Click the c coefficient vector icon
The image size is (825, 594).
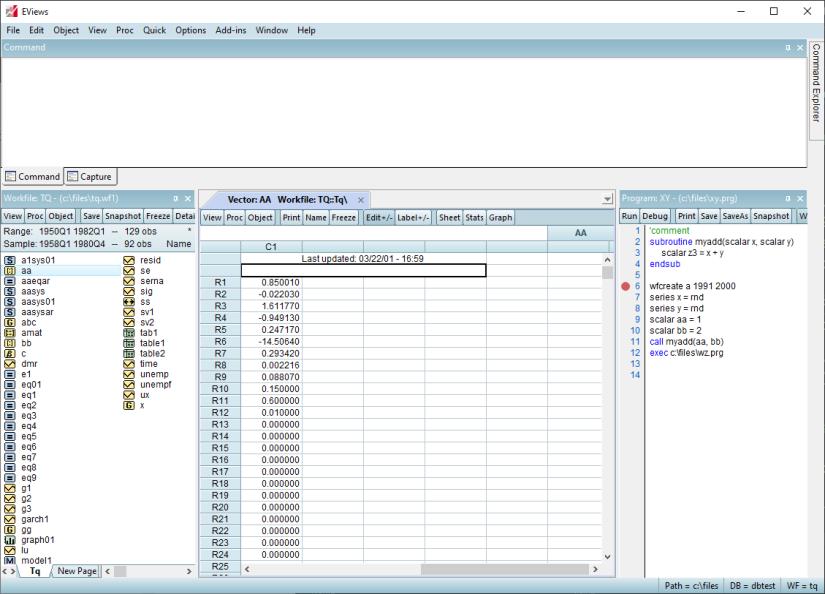click(x=9, y=354)
